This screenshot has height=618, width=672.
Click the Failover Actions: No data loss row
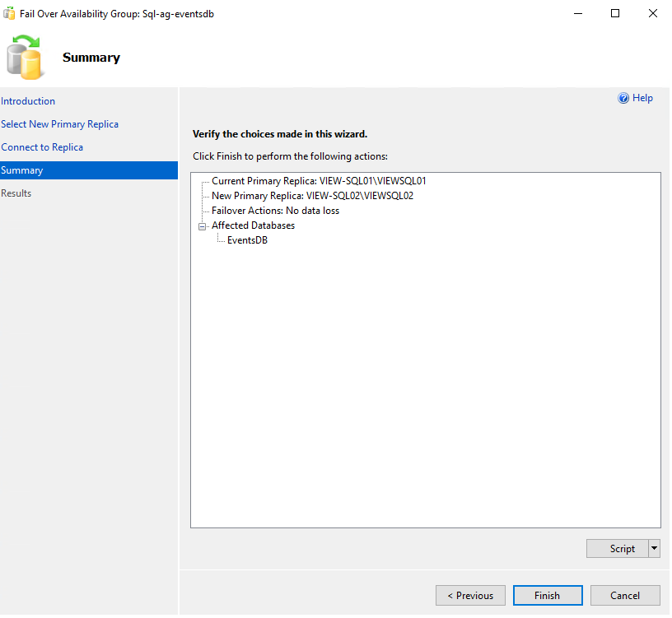tap(275, 211)
